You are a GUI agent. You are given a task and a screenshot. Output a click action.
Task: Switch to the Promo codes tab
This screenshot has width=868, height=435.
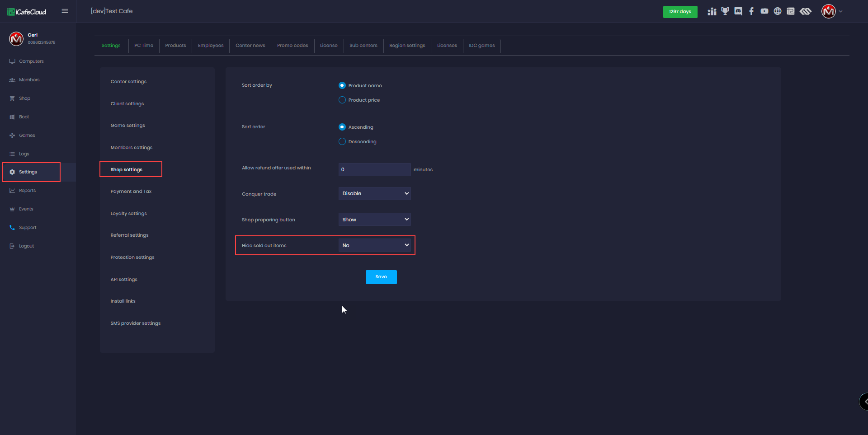(x=292, y=46)
